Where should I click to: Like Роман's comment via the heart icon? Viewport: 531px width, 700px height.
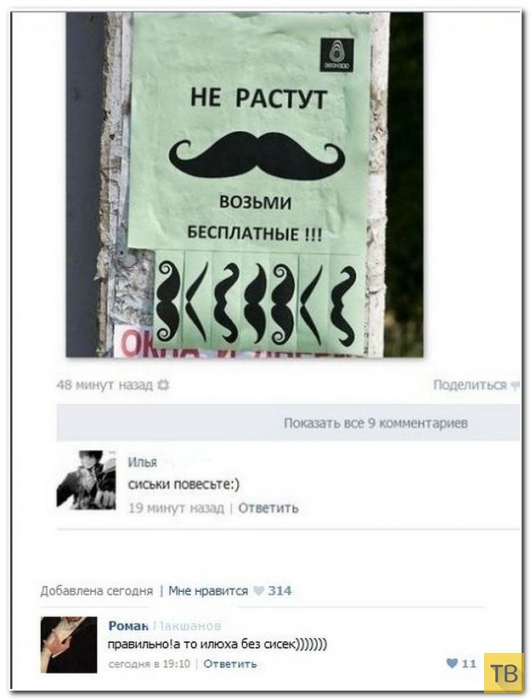point(452,663)
